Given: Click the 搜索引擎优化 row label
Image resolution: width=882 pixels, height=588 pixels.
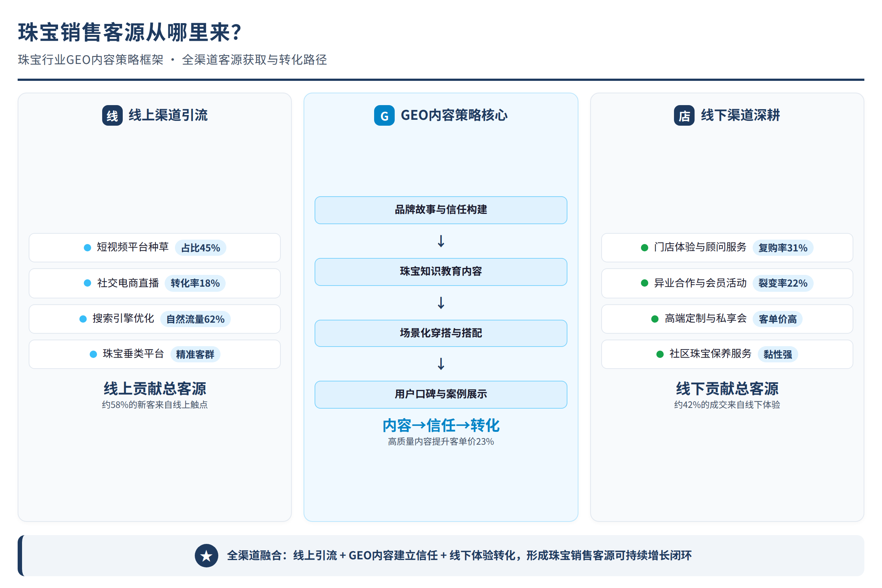Looking at the screenshot, I should pos(123,319).
